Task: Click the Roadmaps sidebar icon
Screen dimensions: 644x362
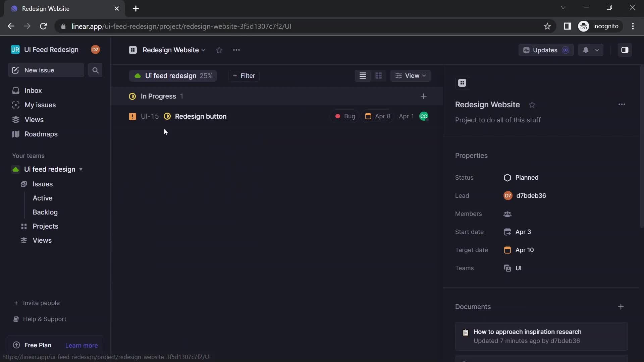Action: 16,133
